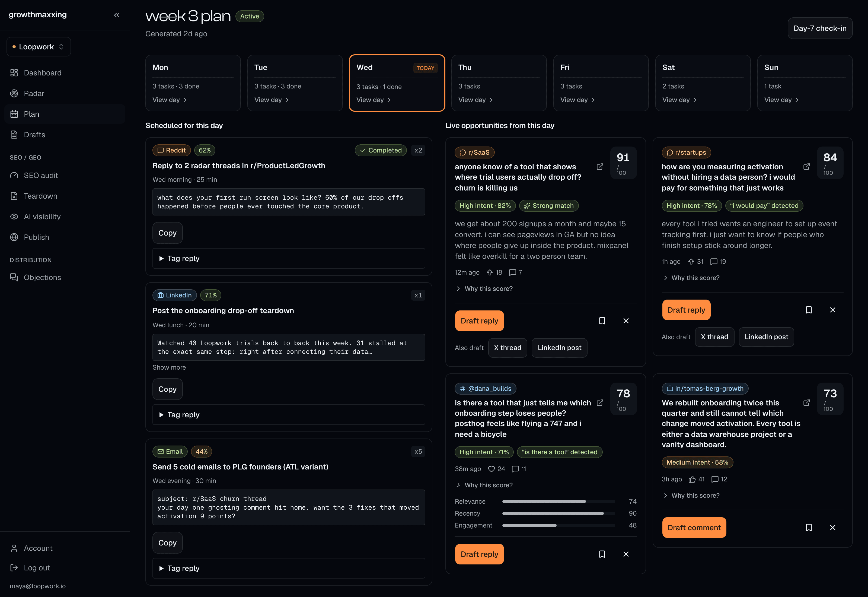Click the '“i would pay” detected' tag

tap(764, 205)
